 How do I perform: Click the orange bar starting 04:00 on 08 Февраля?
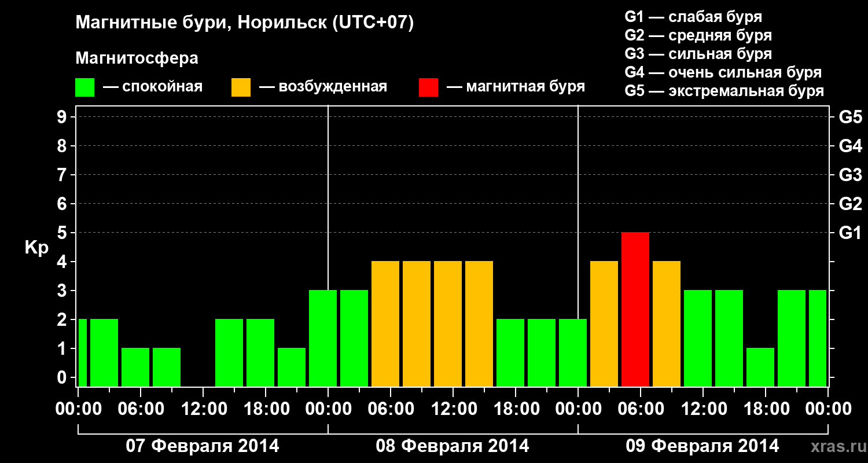coord(385,324)
